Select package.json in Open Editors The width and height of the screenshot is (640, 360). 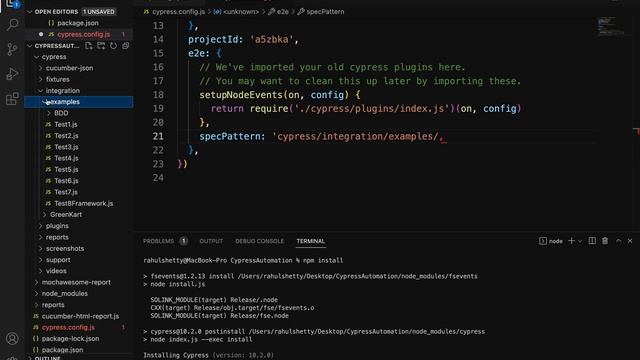79,23
